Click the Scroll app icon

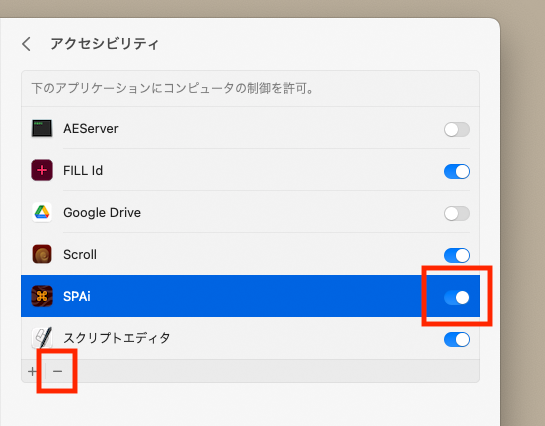tap(42, 254)
